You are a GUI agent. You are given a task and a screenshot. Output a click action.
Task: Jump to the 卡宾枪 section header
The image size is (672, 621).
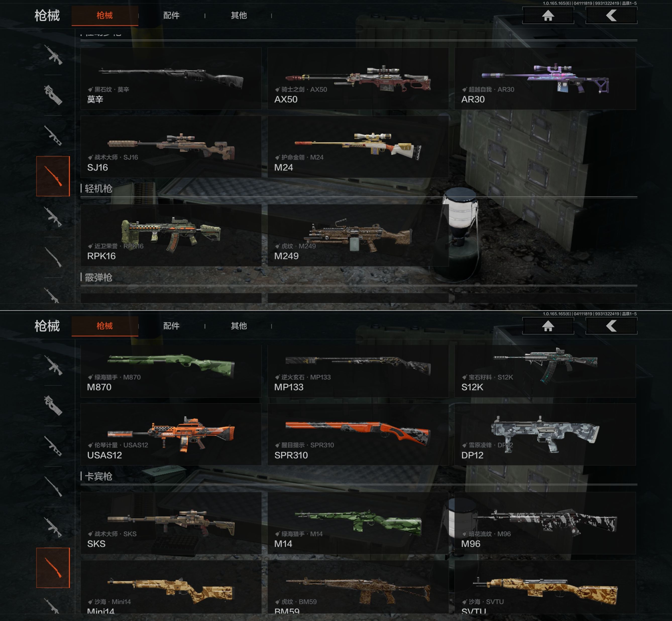tap(98, 476)
